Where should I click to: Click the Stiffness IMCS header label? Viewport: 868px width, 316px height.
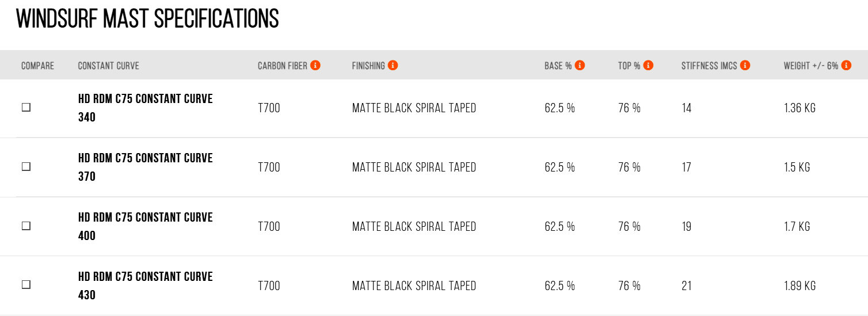click(709, 66)
